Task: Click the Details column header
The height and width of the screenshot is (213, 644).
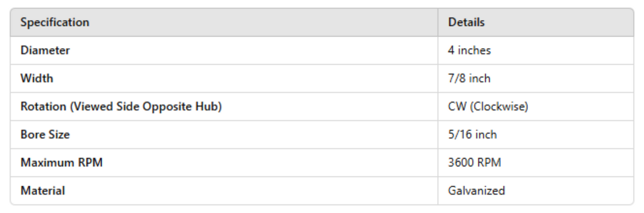Action: coord(466,23)
